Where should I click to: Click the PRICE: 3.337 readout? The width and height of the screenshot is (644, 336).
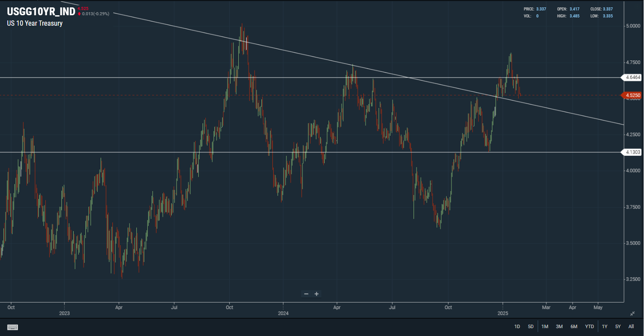535,9
